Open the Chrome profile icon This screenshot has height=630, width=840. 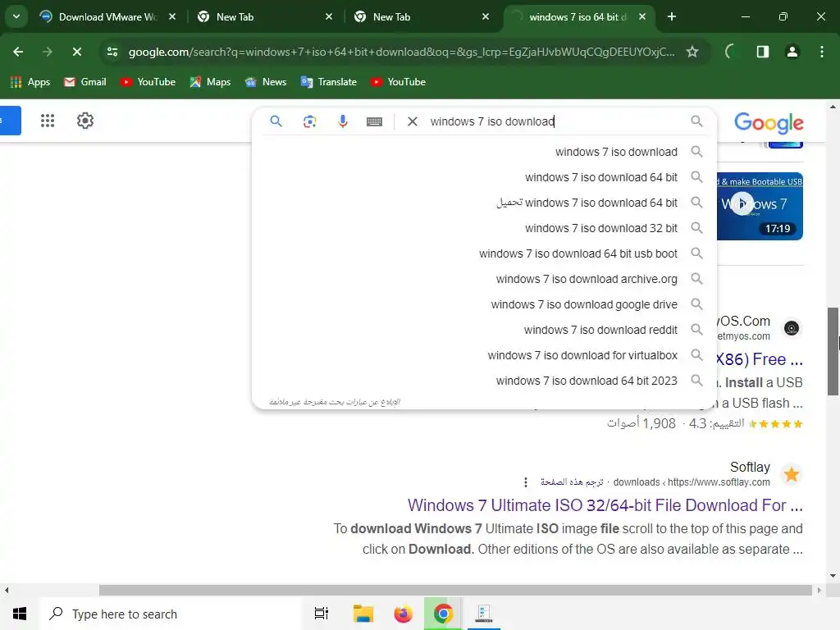pos(792,52)
